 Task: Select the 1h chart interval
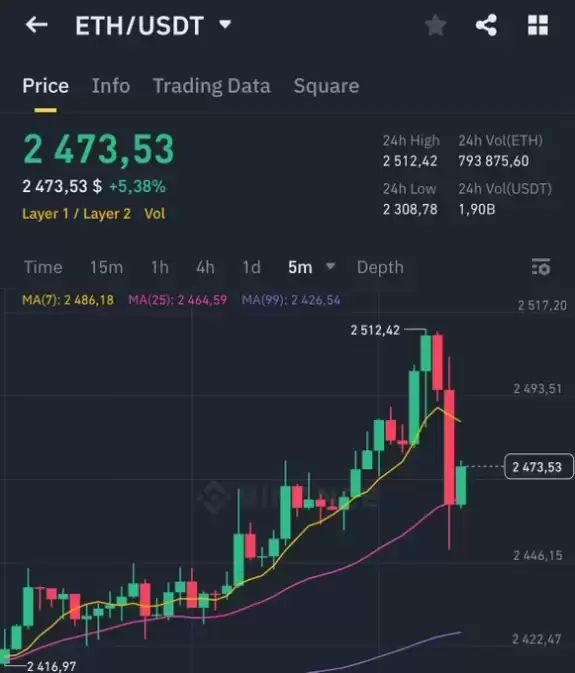pyautogui.click(x=160, y=267)
